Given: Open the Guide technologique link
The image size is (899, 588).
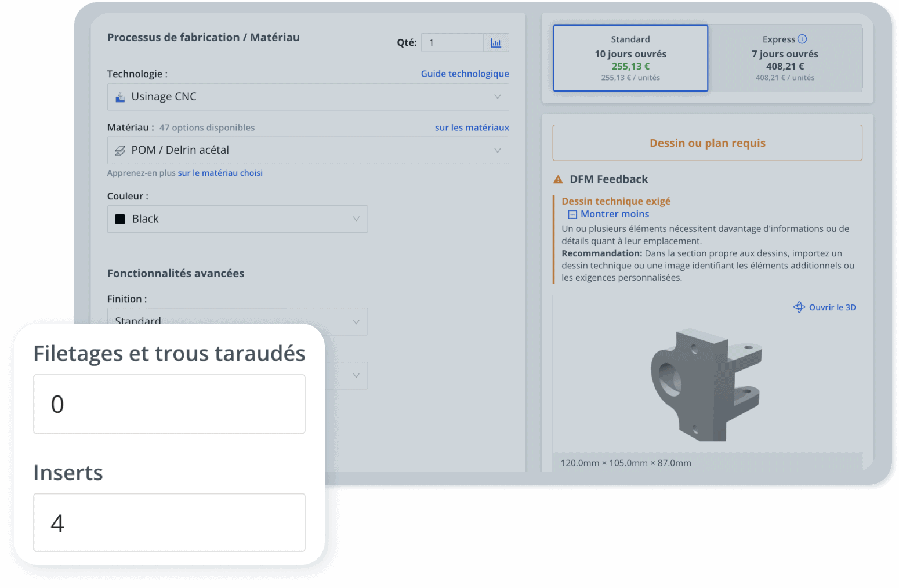Looking at the screenshot, I should [465, 74].
